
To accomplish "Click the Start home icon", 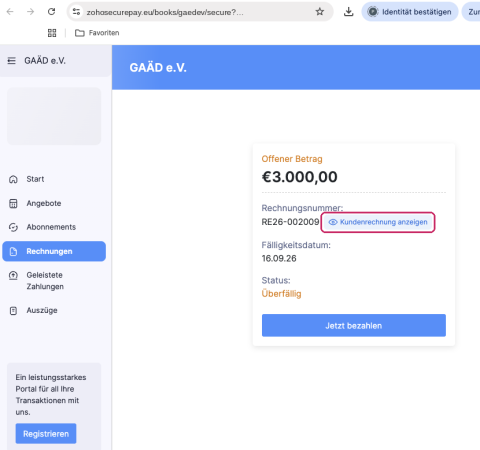I will click(x=13, y=179).
